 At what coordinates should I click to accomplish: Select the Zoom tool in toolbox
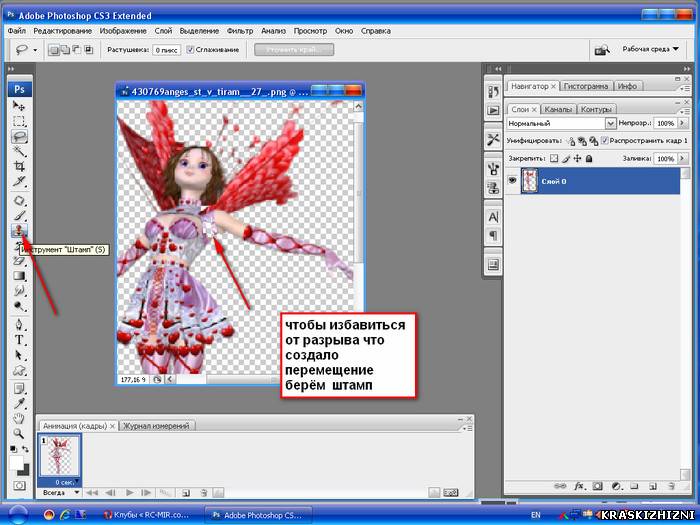click(x=19, y=433)
